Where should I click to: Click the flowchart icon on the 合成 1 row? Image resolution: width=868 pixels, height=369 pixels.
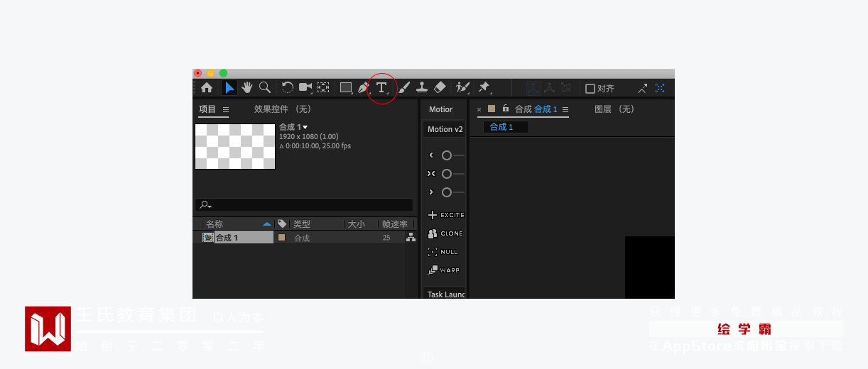(x=411, y=238)
